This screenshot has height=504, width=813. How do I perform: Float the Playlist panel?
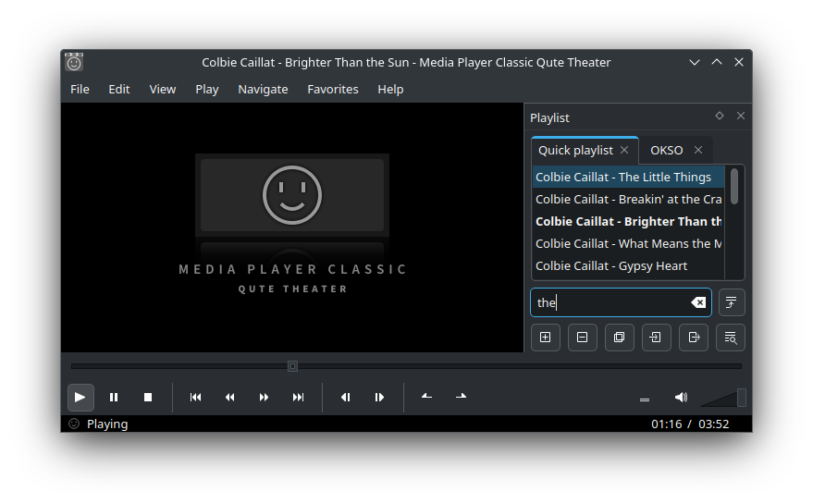720,116
